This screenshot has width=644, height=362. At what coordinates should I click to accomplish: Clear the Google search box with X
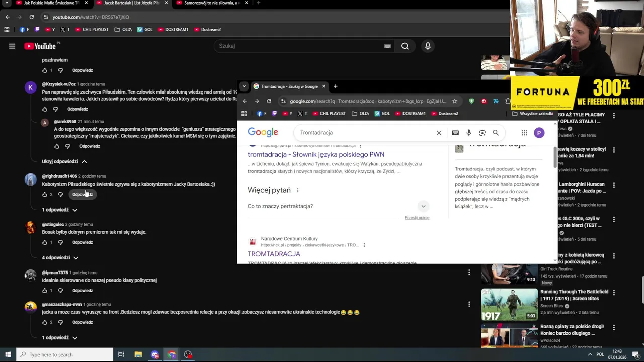pyautogui.click(x=439, y=133)
